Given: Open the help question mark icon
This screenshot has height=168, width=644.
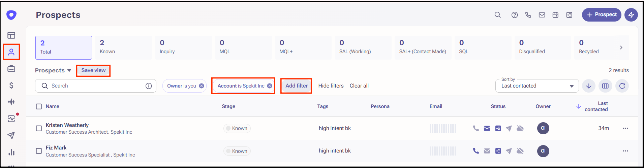Looking at the screenshot, I should [514, 15].
